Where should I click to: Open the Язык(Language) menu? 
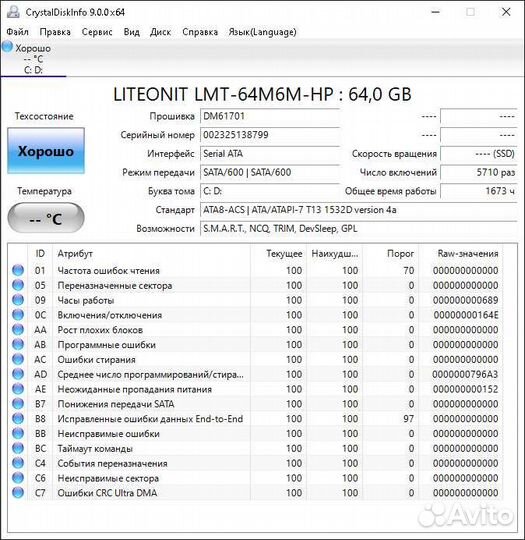262,32
